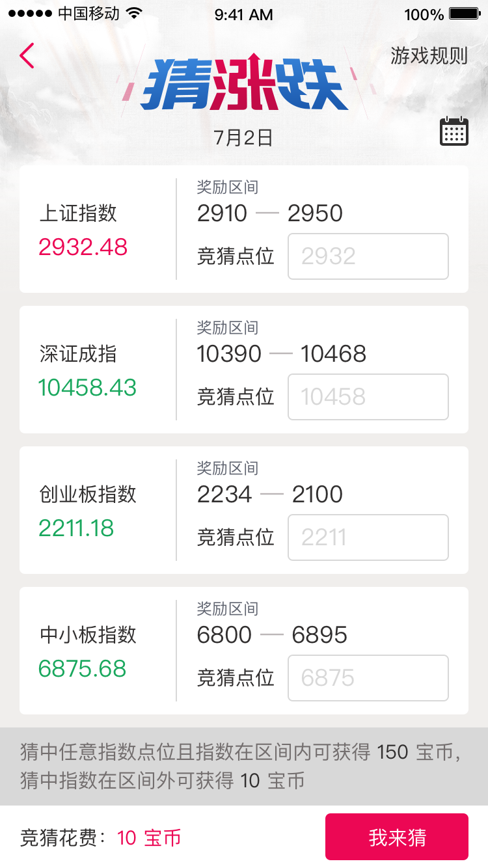This screenshot has width=488, height=868.
Task: Tap the battery status icon
Action: (465, 14)
